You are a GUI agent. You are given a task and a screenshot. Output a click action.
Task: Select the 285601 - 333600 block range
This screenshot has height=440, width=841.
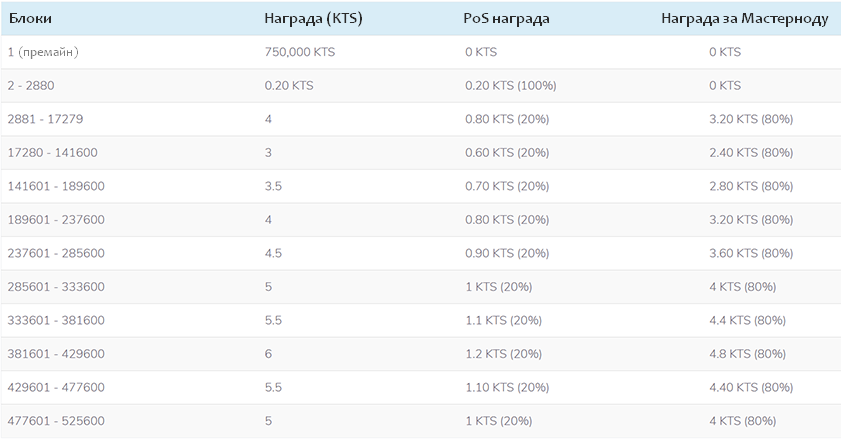56,287
